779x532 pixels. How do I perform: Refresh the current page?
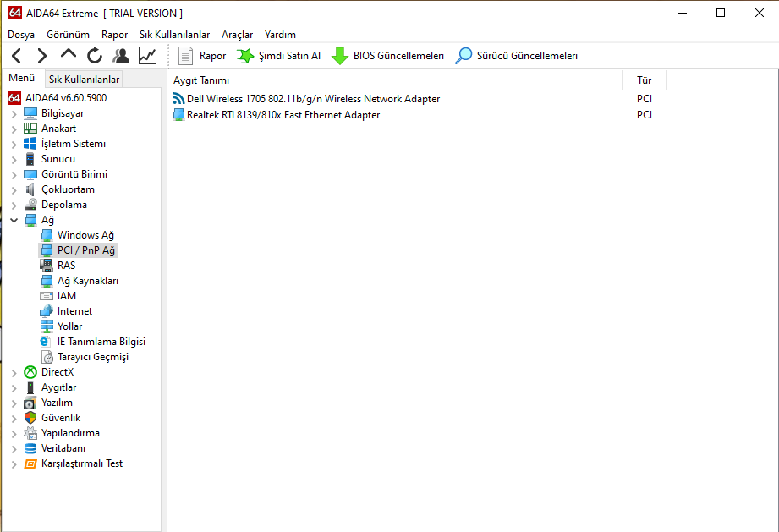click(x=95, y=56)
